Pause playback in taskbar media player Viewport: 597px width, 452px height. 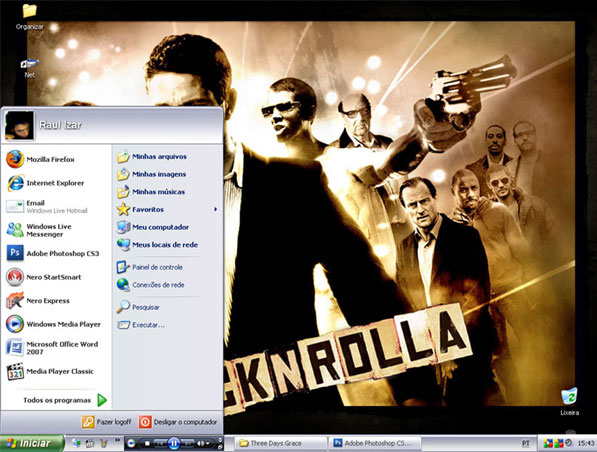click(174, 443)
